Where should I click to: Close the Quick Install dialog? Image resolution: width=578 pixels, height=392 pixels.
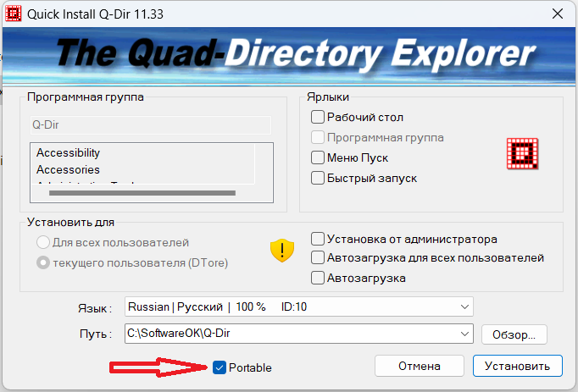[x=558, y=14]
